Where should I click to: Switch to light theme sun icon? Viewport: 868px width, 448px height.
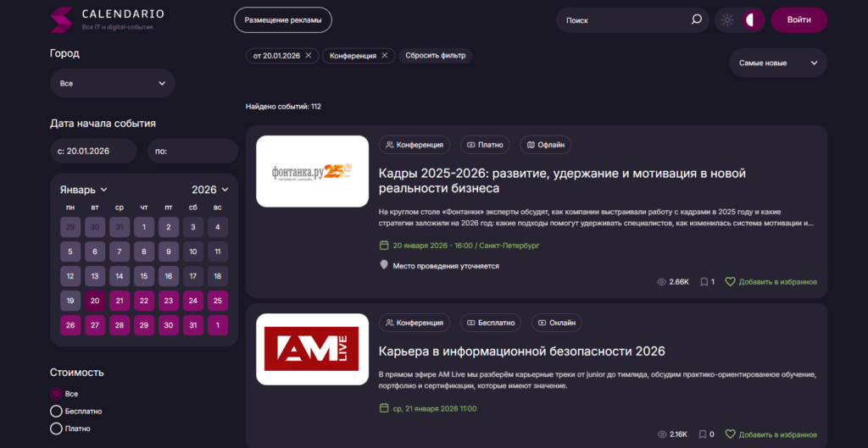coord(726,20)
